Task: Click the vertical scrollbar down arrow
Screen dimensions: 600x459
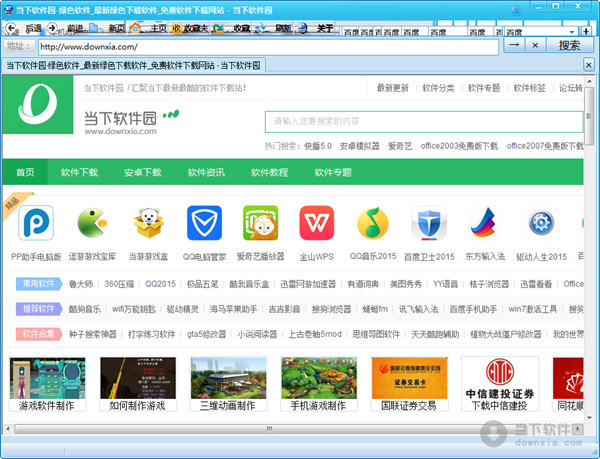Action: pos(589,418)
